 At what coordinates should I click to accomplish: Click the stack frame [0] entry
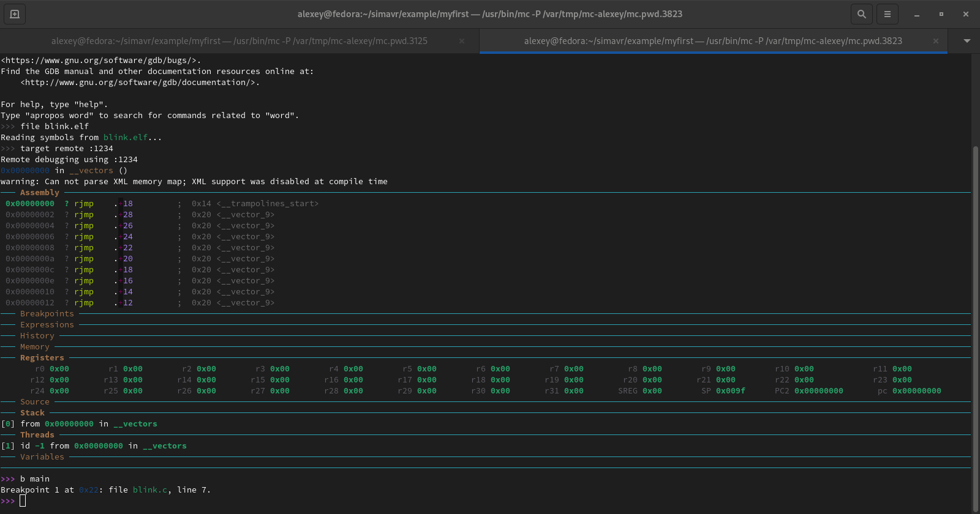pyautogui.click(x=79, y=424)
